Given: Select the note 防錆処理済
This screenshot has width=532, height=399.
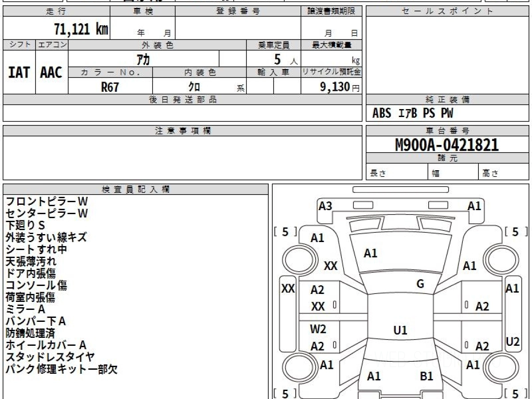Looking at the screenshot, I should point(31,333).
